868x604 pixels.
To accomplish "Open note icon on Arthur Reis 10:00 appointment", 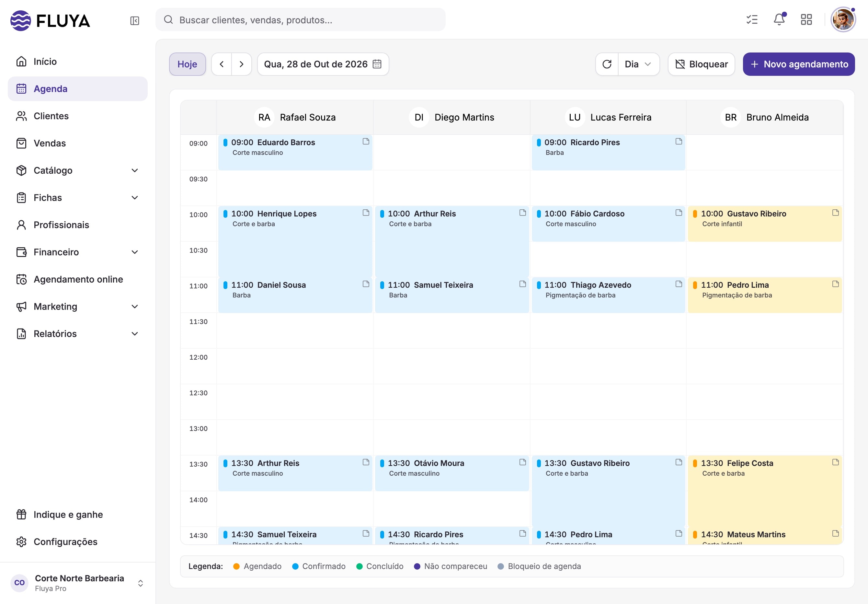I will tap(522, 213).
